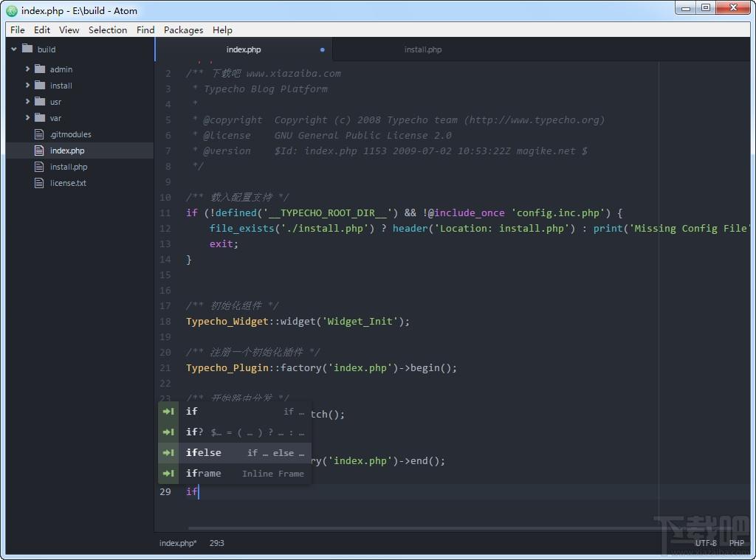Open the Edit menu

(x=42, y=30)
